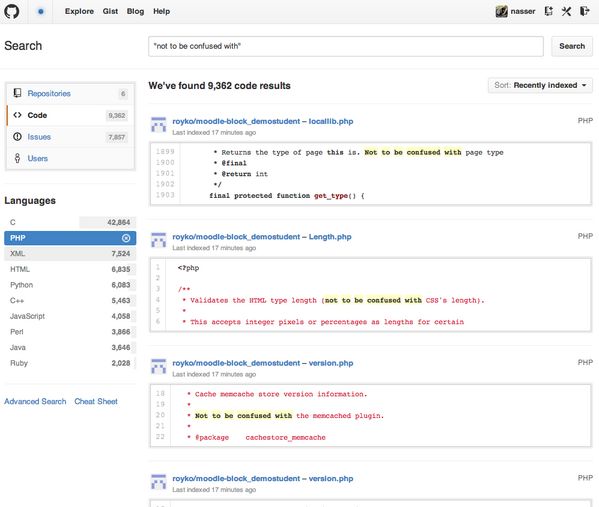Select Repositories book icon in sidebar

click(17, 93)
